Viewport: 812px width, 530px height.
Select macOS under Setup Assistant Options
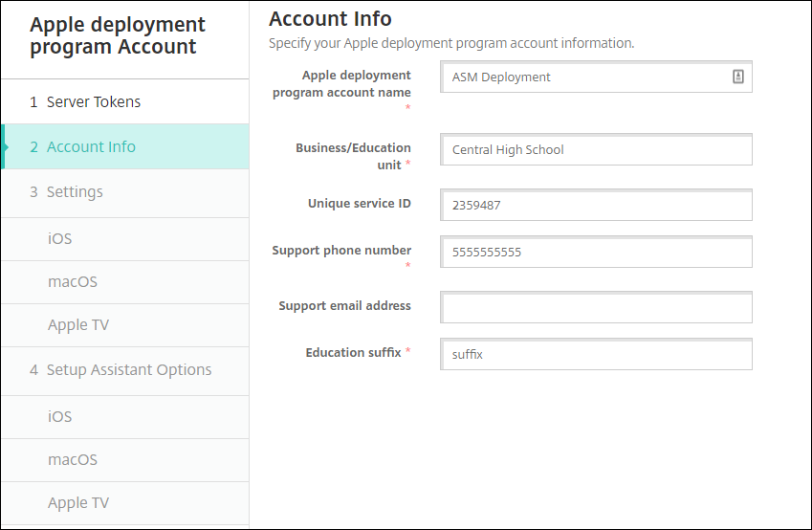click(73, 460)
